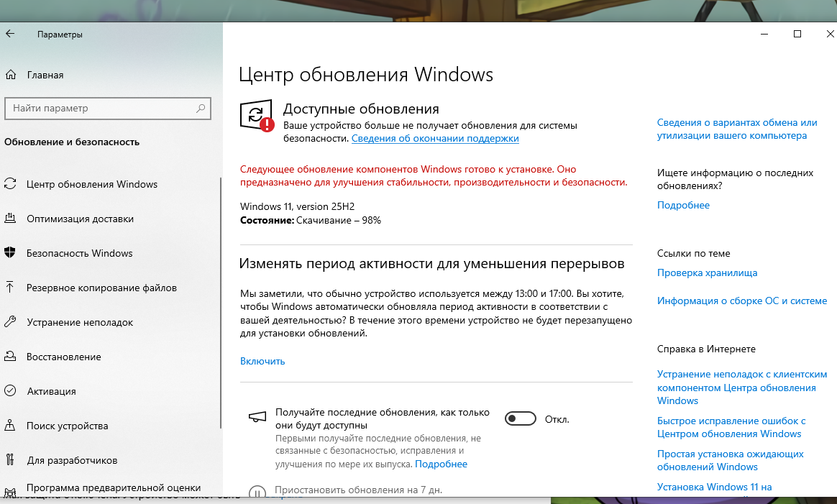
Task: Go to Главная settings page
Action: (45, 75)
